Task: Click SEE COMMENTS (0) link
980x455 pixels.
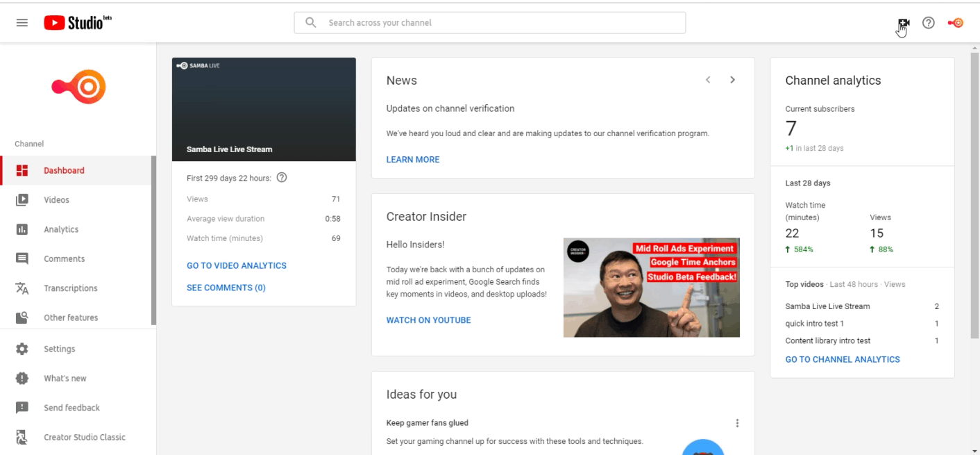Action: point(226,288)
